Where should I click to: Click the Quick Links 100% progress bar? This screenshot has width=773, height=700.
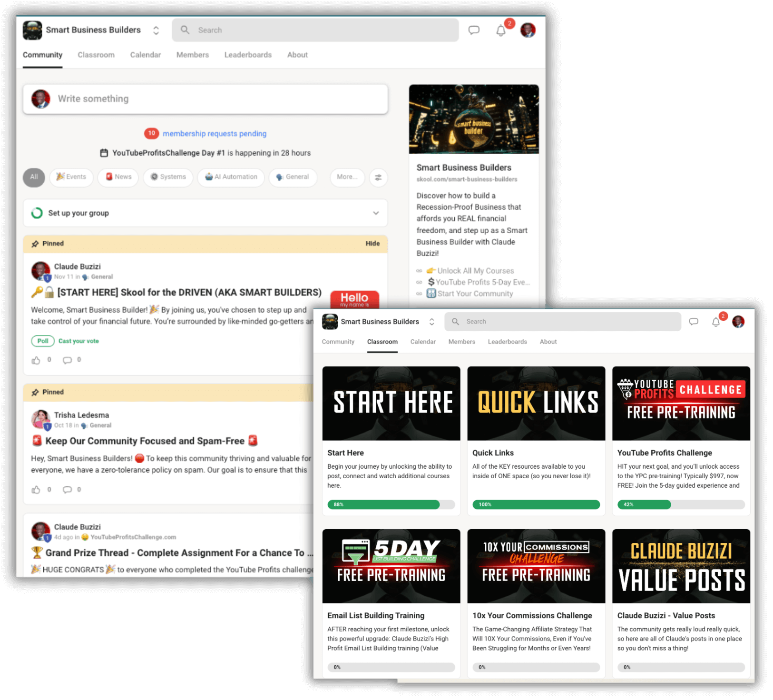536,505
